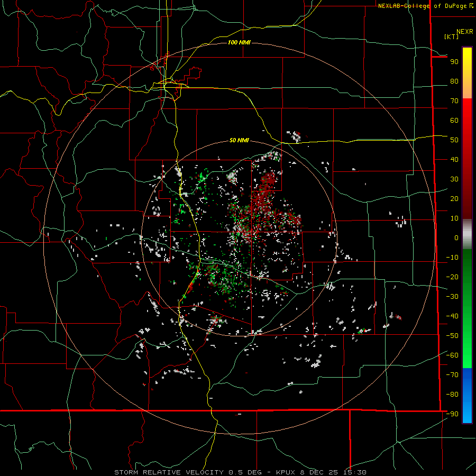
Task: Select the -50 value on velocity scale
Action: click(452, 336)
